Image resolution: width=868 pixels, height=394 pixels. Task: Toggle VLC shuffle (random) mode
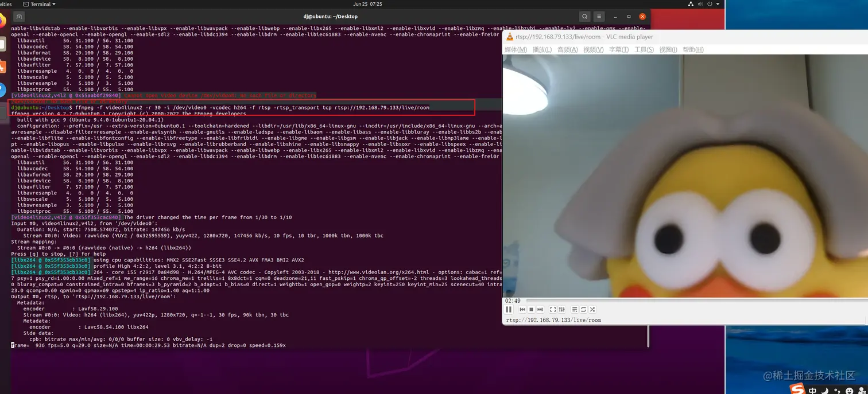point(592,310)
